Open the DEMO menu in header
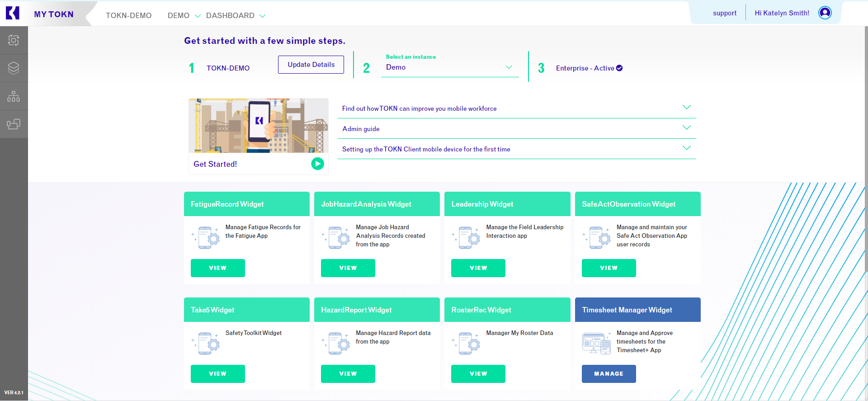The image size is (868, 401). coord(184,16)
